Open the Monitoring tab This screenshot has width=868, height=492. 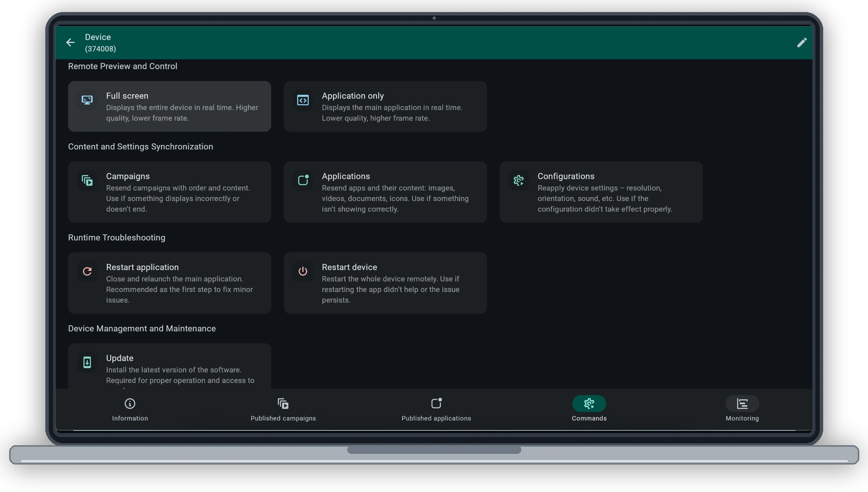click(742, 410)
